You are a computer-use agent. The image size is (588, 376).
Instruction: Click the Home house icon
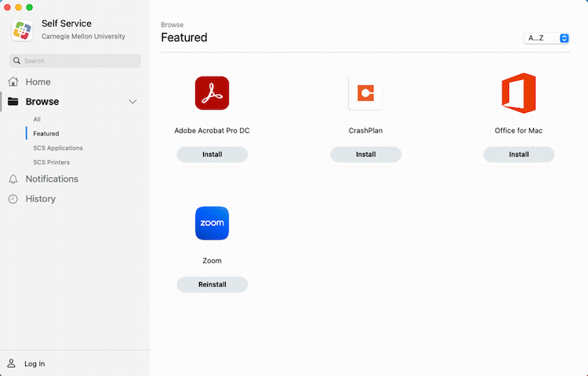click(x=13, y=81)
